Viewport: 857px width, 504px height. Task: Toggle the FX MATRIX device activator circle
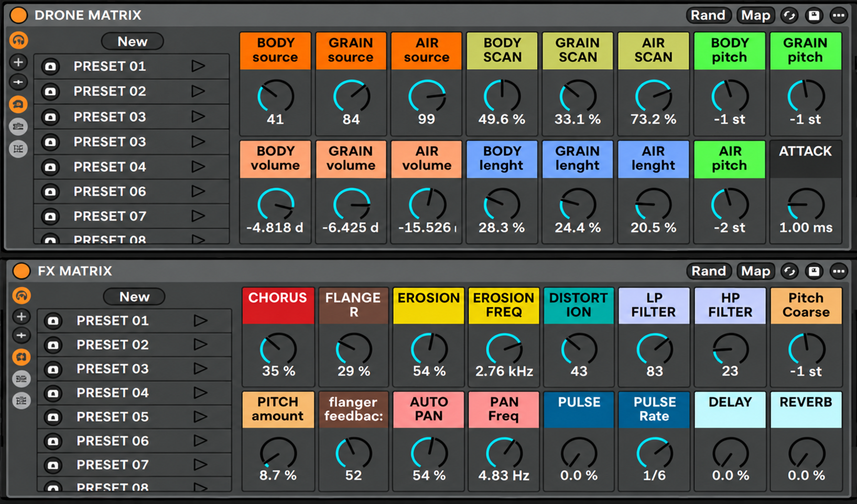[21, 271]
